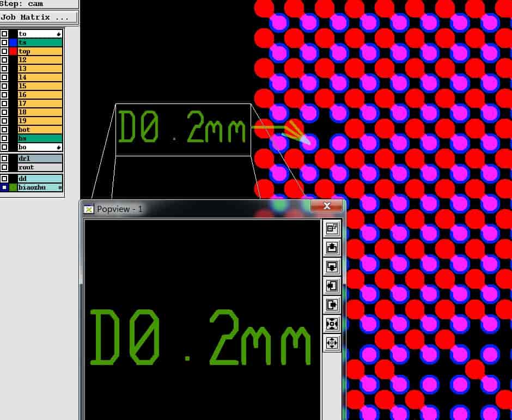The width and height of the screenshot is (512, 420).
Task: Uncheck the biaozhu layer display checkbox
Action: (4, 187)
